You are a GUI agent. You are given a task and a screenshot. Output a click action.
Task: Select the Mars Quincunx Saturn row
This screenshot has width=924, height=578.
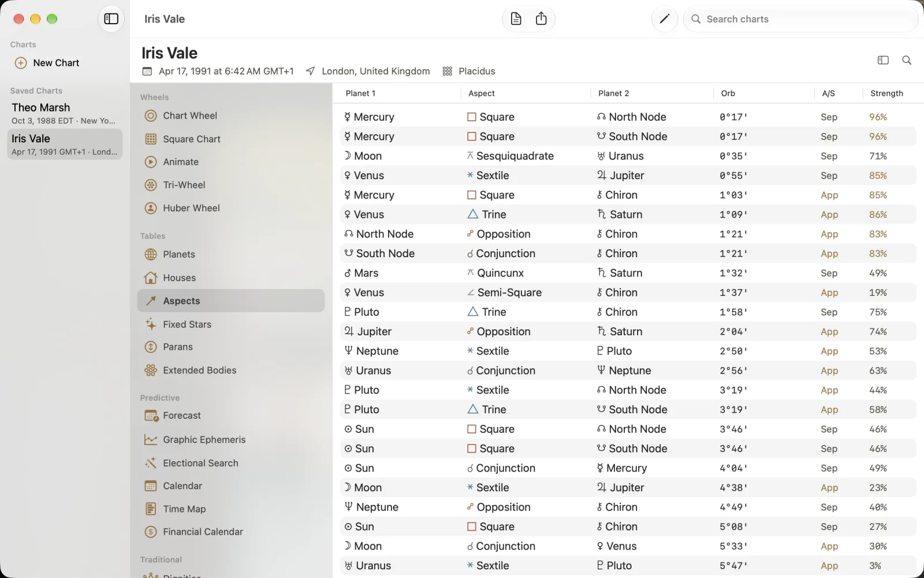[x=628, y=273]
